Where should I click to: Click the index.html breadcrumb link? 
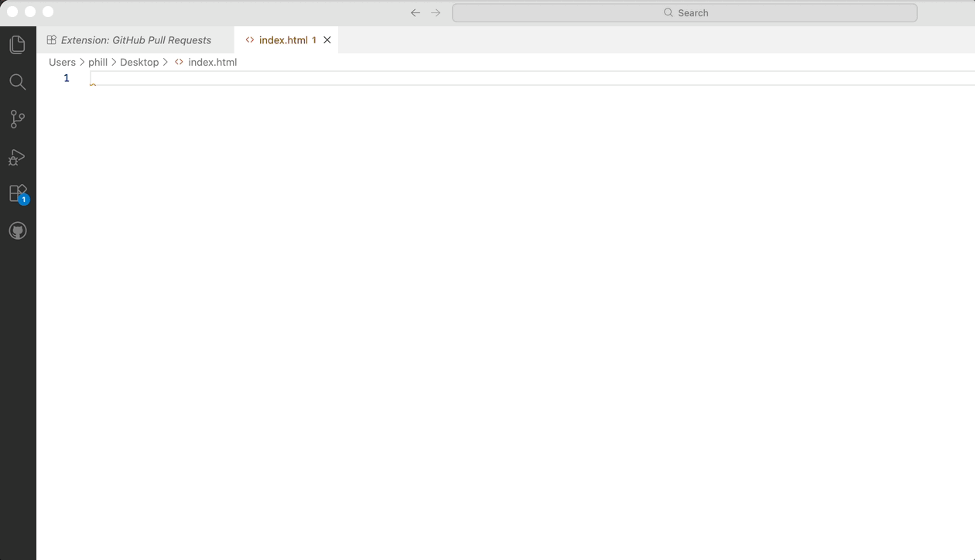click(212, 62)
